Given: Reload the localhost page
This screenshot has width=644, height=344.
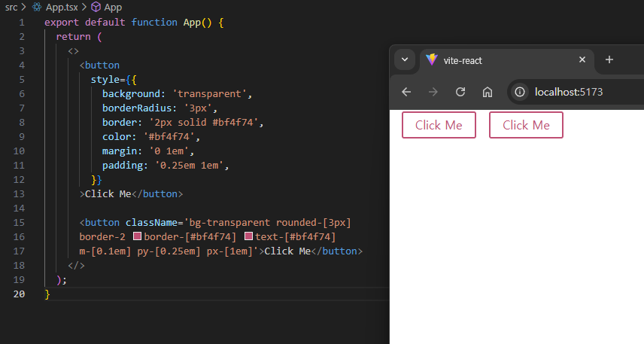Looking at the screenshot, I should coord(460,92).
